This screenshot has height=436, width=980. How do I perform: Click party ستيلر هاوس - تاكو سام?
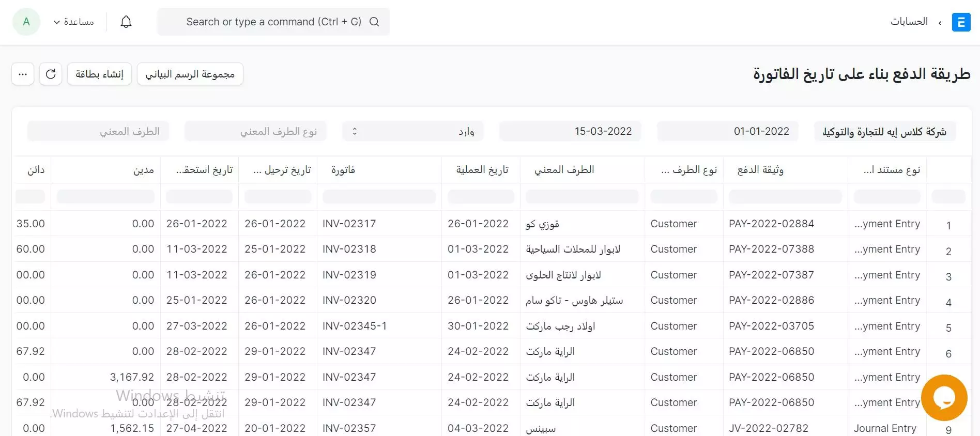coord(574,300)
